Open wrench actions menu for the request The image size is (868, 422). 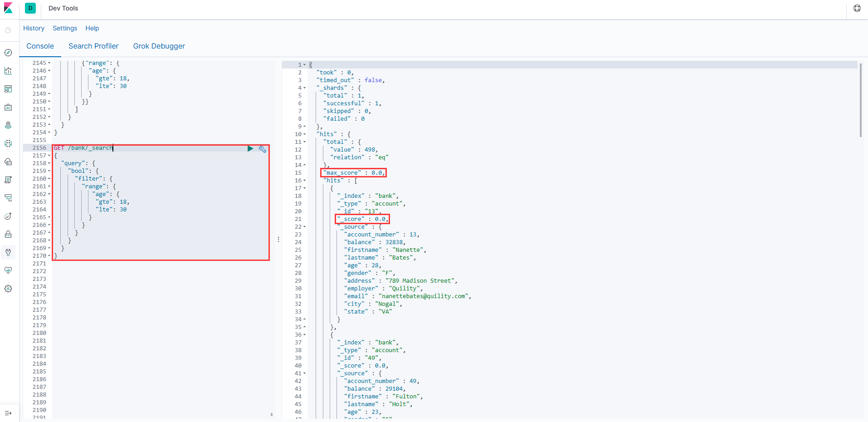pos(263,149)
